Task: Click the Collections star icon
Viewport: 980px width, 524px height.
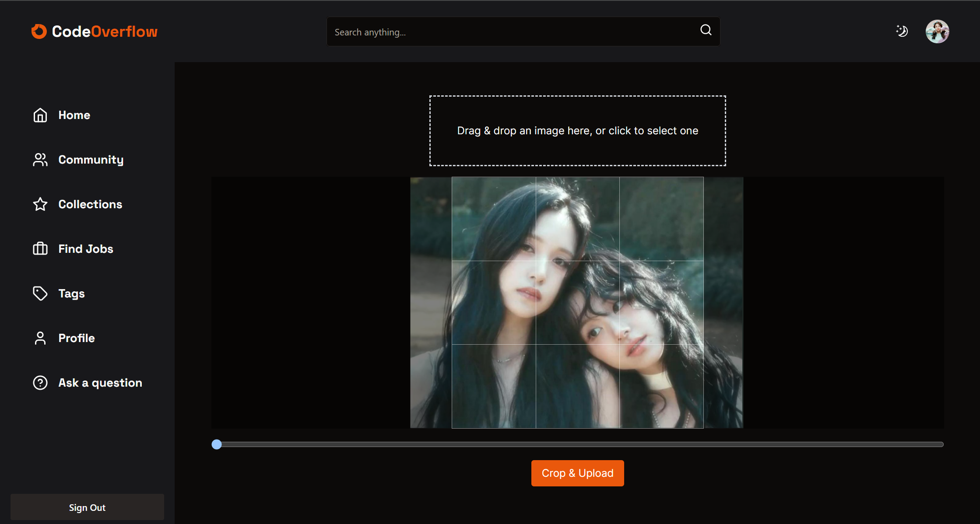Action: tap(40, 204)
